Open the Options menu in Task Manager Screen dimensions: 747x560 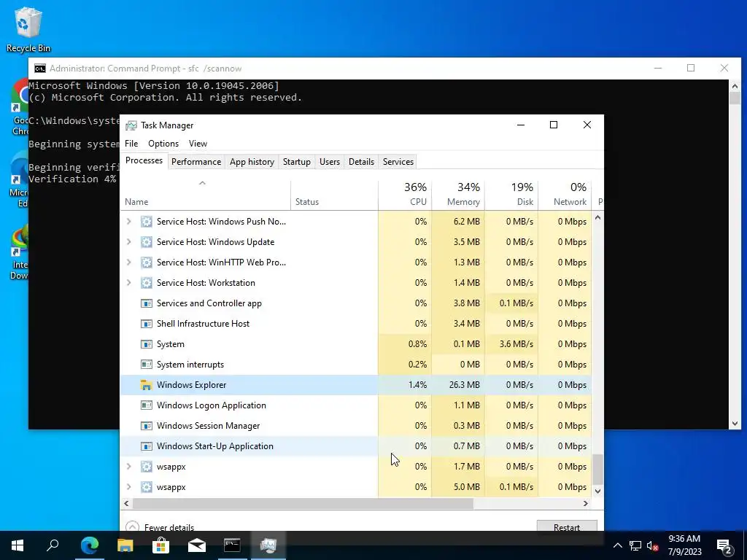[x=163, y=144]
